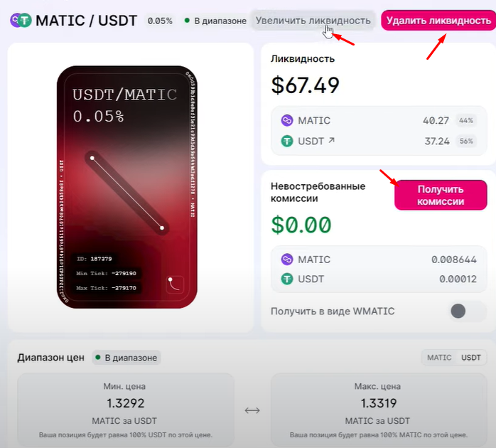Click the curve icon on the NFT card
The width and height of the screenshot is (496, 448).
pos(175,284)
